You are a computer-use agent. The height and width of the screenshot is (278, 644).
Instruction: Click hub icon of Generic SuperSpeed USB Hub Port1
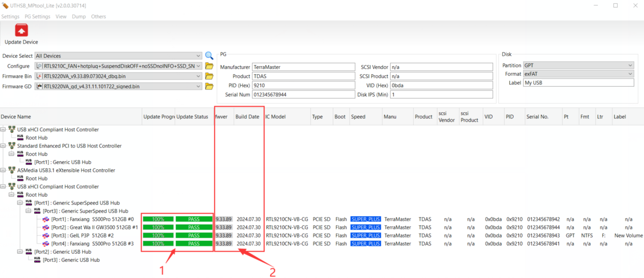(29, 203)
